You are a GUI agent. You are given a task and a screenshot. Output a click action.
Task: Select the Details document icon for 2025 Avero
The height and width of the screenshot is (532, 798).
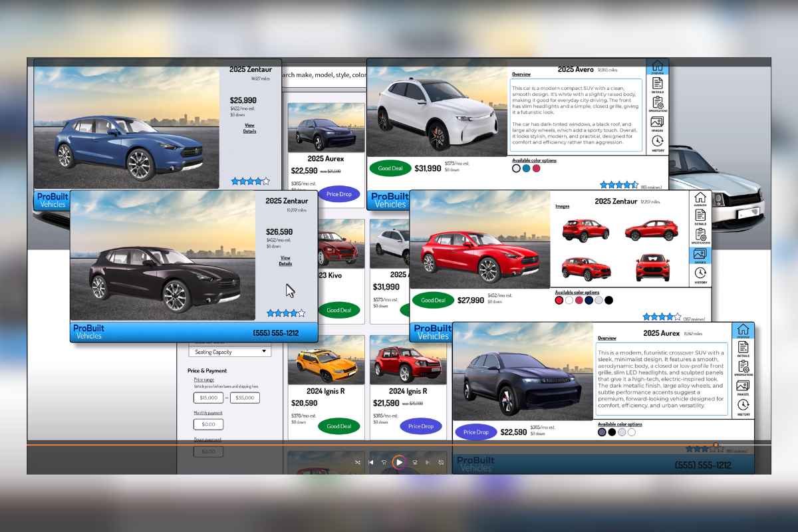pos(658,82)
